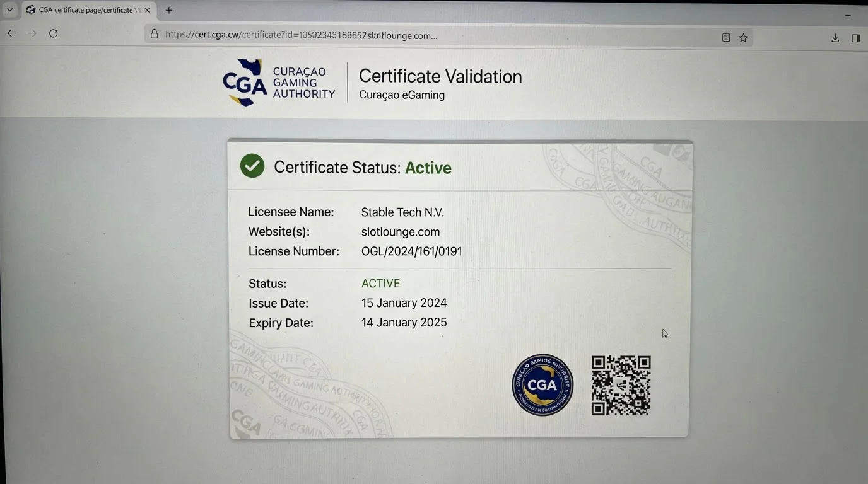Image resolution: width=868 pixels, height=484 pixels.
Task: Click the green checkmark status icon
Action: (252, 166)
